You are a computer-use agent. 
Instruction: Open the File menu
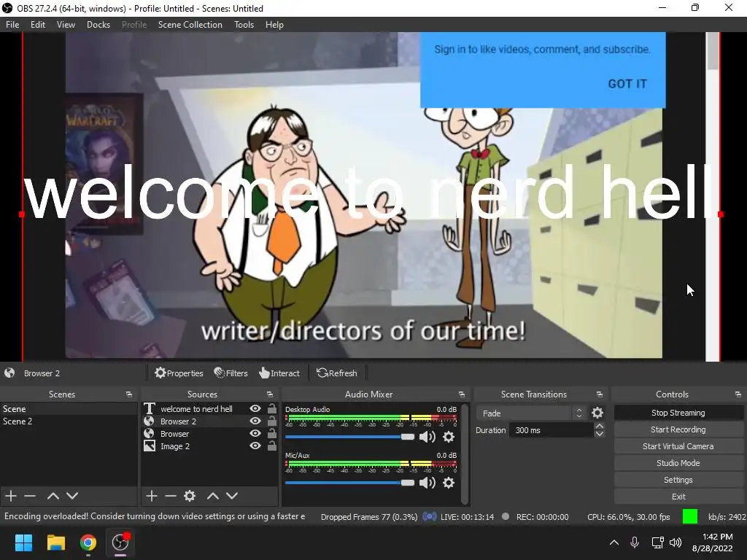pyautogui.click(x=12, y=25)
